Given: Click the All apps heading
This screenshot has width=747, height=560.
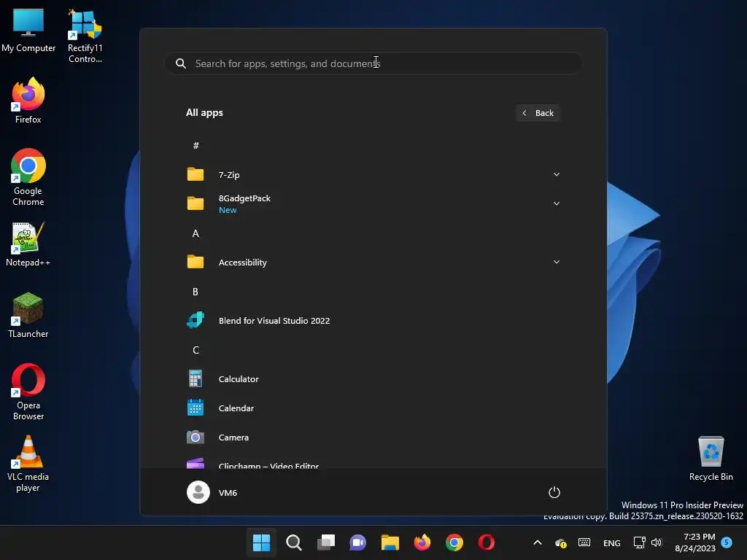Looking at the screenshot, I should coord(204,113).
